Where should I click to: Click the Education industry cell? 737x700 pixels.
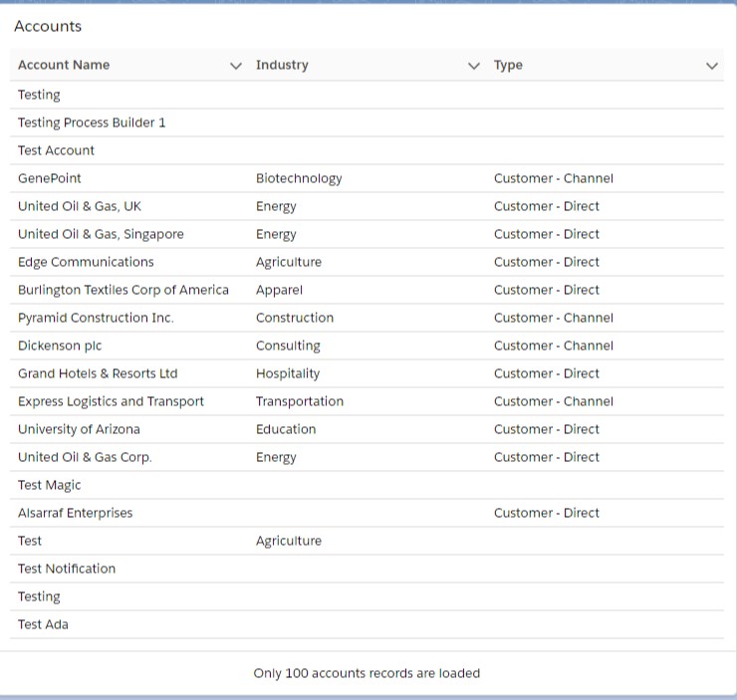point(286,429)
